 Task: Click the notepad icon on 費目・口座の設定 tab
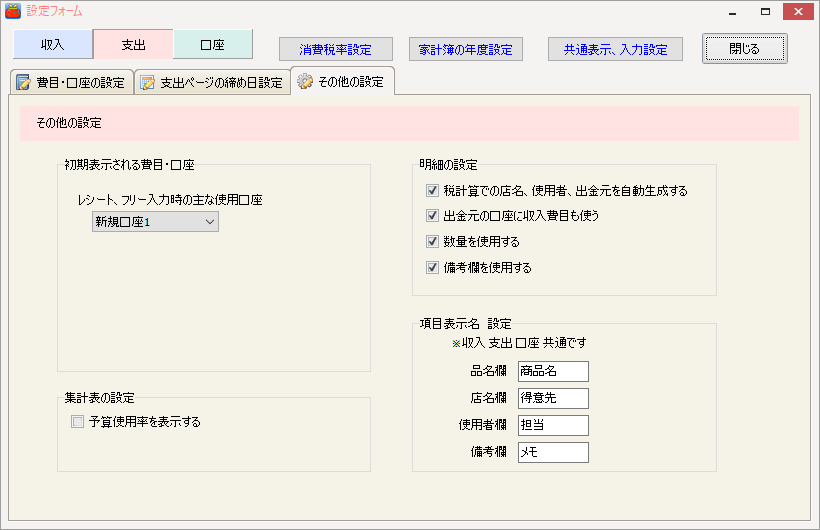23,82
